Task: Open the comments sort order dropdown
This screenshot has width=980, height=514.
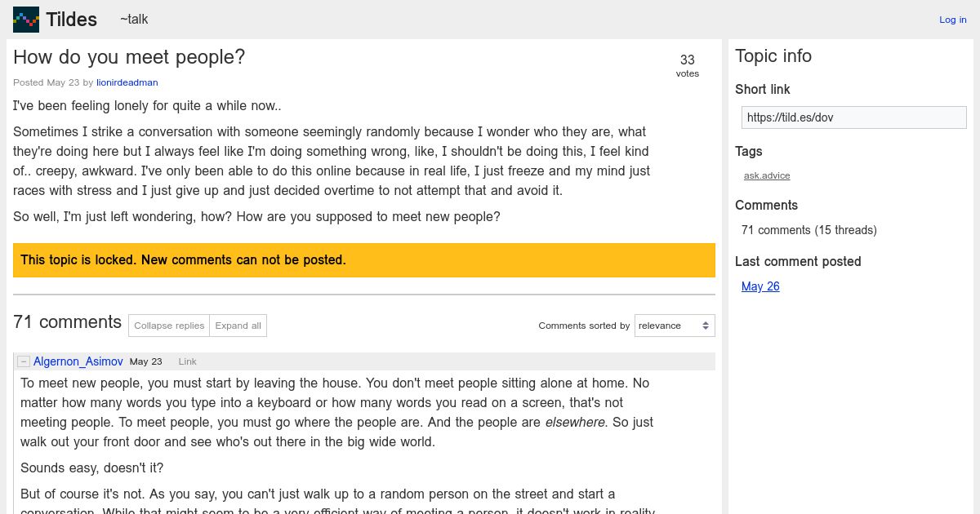Action: point(675,326)
